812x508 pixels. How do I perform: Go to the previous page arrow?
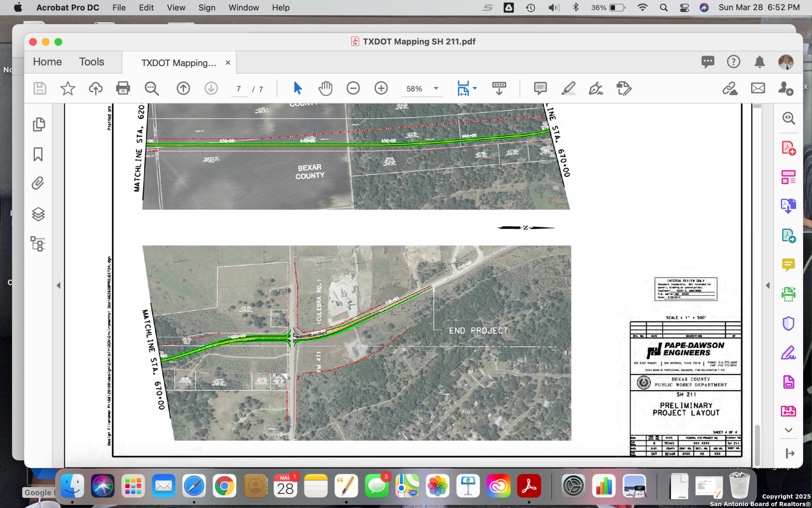(x=183, y=88)
